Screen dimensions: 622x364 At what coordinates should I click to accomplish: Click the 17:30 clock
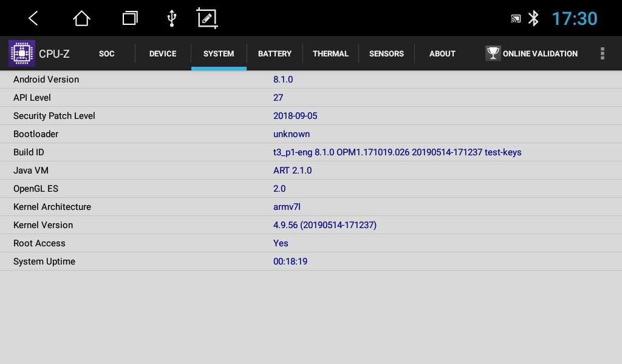[575, 19]
